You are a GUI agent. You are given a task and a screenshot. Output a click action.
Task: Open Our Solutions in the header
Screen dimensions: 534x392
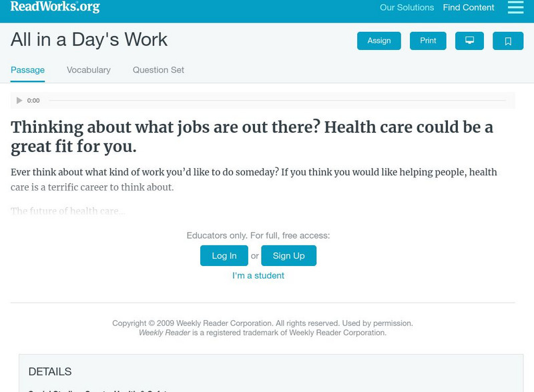407,8
